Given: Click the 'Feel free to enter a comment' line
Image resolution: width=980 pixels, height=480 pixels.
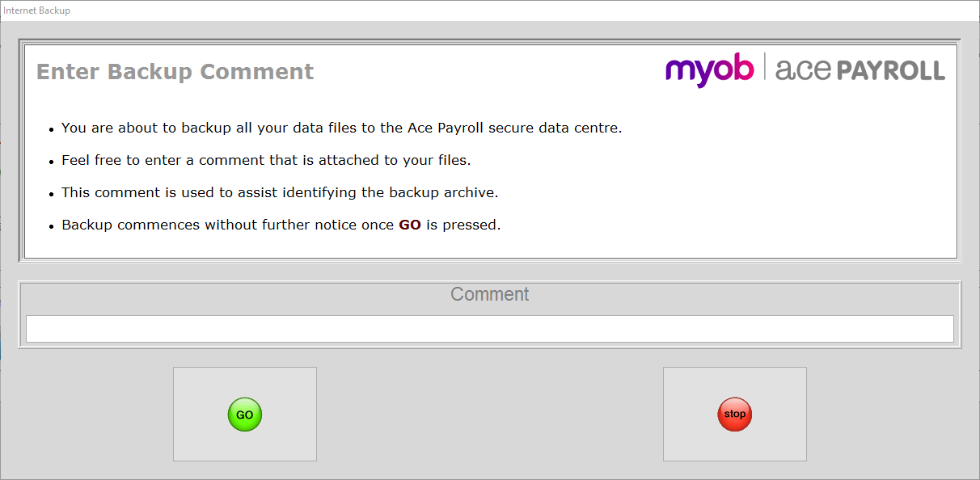Looking at the screenshot, I should click(266, 160).
